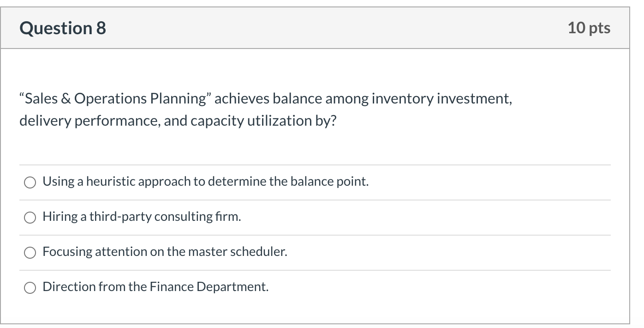Select the 'Focusing attention on the master scheduler' option
The image size is (644, 328).
[30, 252]
